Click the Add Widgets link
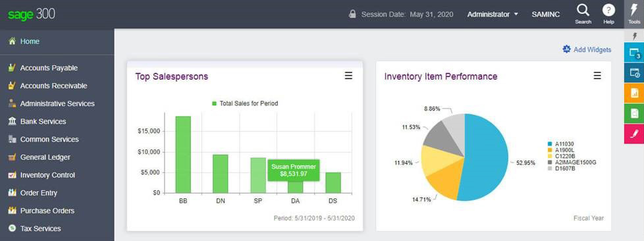Screen dimensions: 644x241 (x=592, y=49)
